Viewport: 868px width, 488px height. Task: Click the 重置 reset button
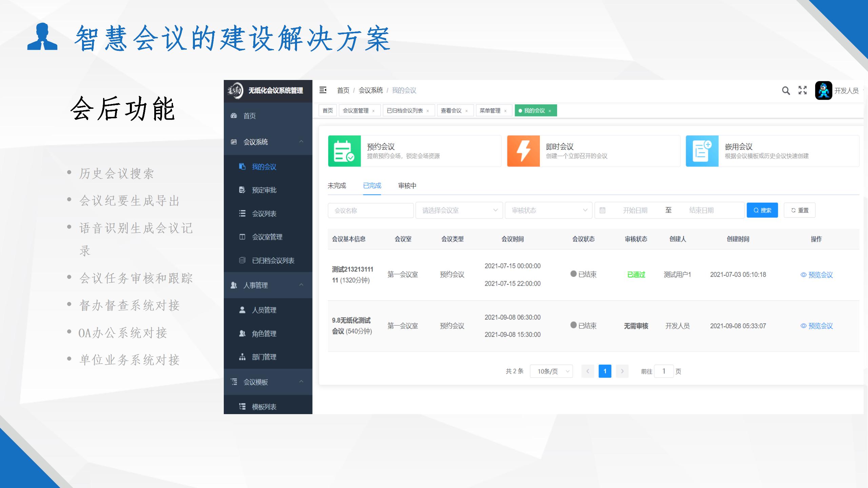click(x=799, y=210)
